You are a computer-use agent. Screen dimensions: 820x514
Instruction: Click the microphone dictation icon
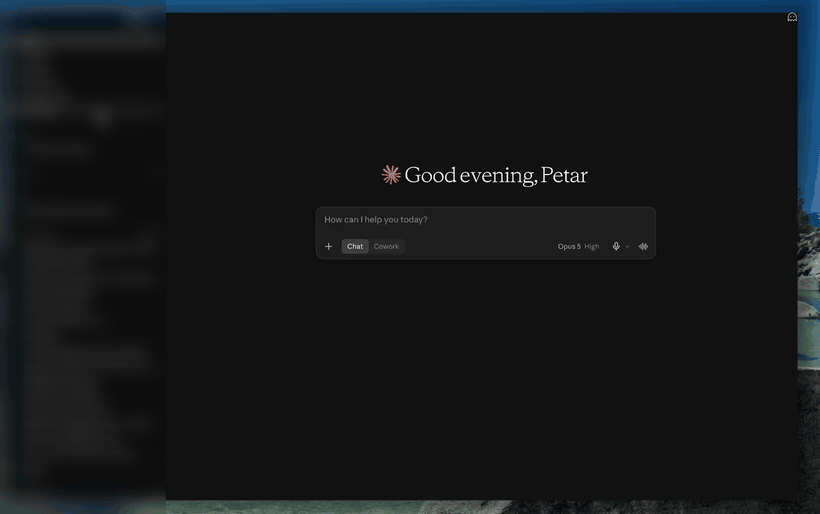(x=616, y=246)
